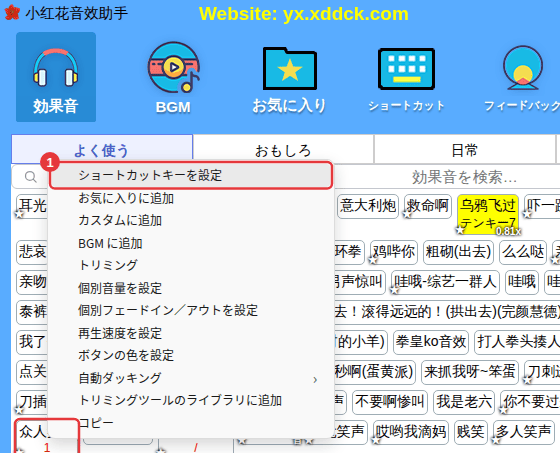This screenshot has height=453, width=560.
Task: Play the 多人笑声 sound button
Action: point(524,432)
